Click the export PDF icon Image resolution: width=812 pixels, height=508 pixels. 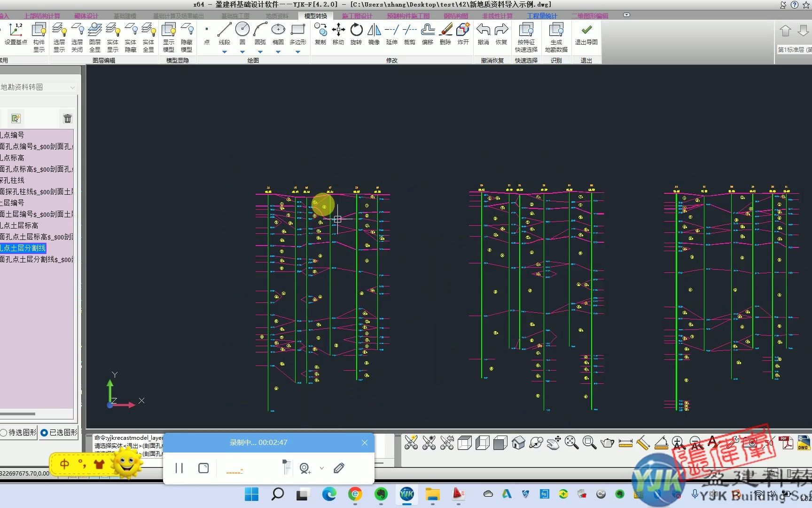point(786,443)
